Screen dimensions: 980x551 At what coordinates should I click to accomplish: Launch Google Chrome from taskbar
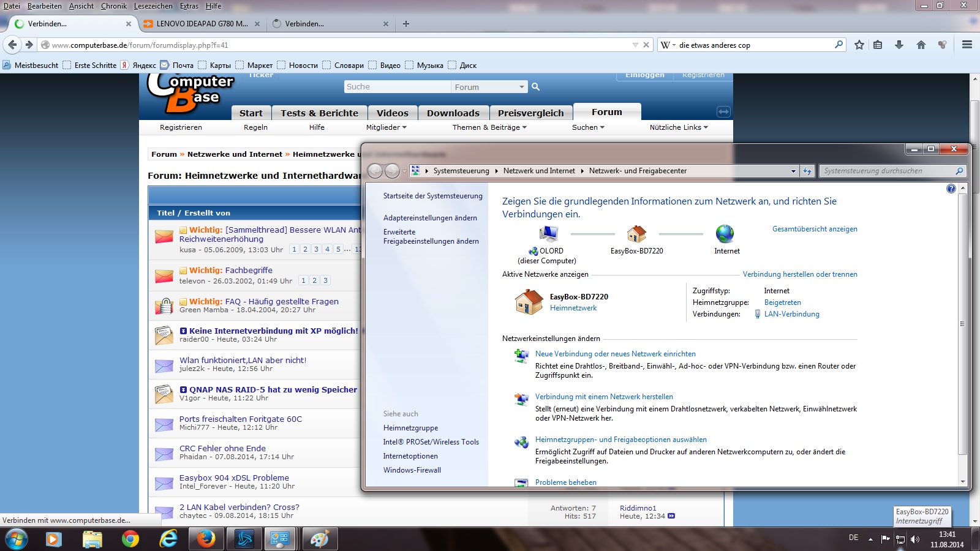pyautogui.click(x=130, y=539)
